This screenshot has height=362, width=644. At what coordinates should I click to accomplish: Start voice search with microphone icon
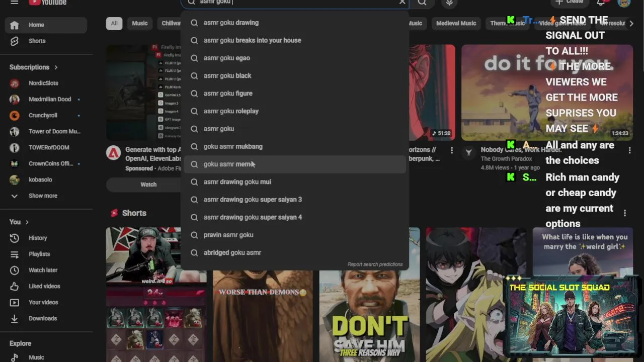tap(449, 2)
